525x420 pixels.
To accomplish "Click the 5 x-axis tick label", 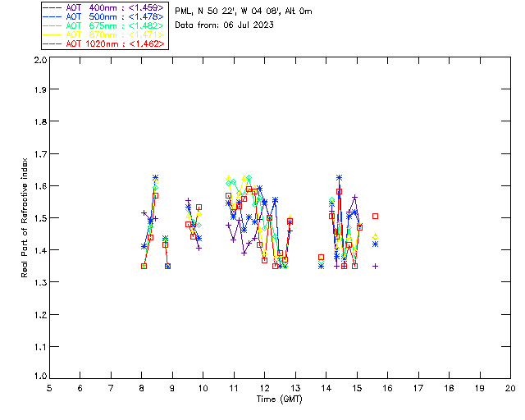I will tap(49, 388).
